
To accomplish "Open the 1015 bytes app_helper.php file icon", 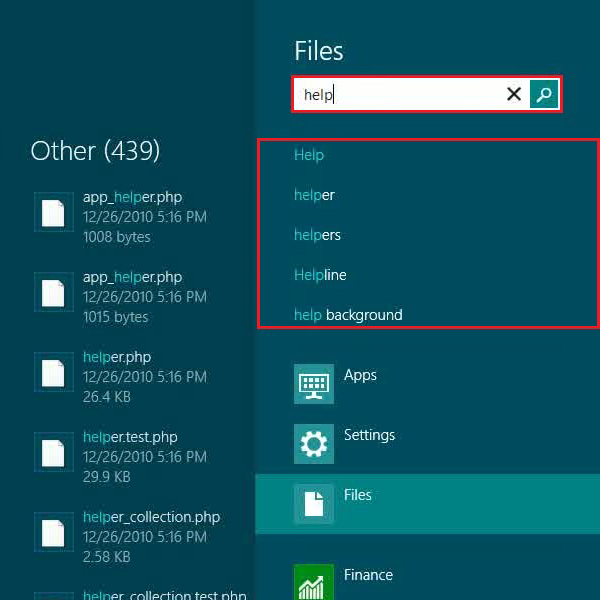I will coord(54,292).
